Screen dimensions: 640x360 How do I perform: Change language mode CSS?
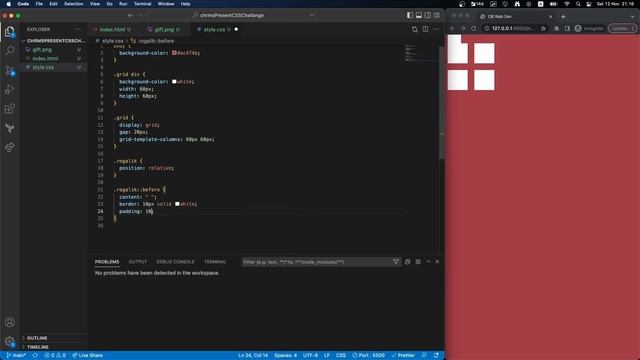[340, 356]
